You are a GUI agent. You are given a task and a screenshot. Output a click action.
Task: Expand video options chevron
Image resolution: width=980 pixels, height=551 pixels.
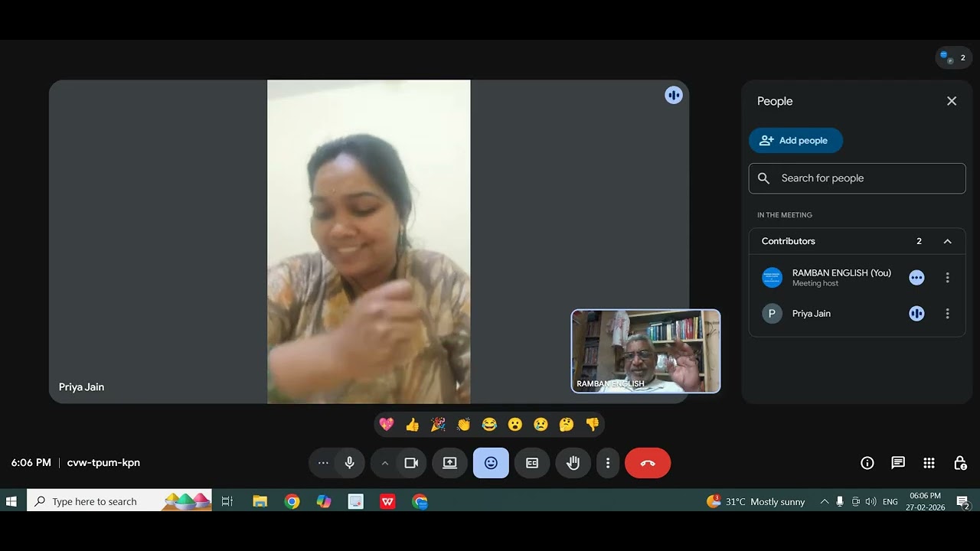point(385,463)
